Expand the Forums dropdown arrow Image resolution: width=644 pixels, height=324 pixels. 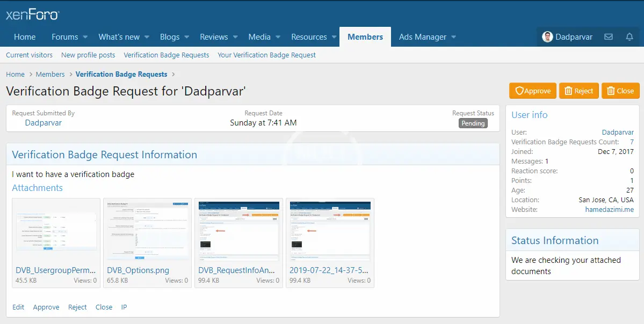click(84, 37)
